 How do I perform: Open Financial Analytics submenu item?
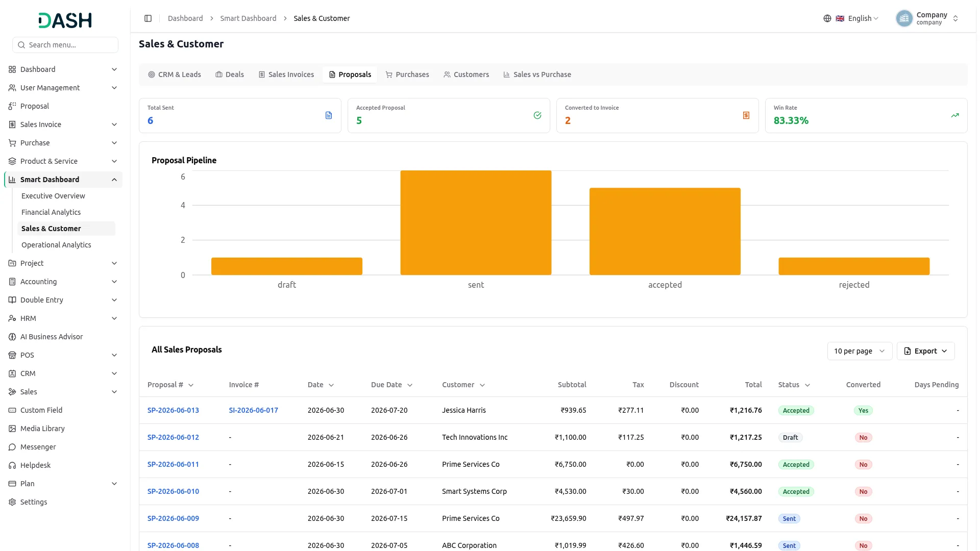(x=66, y=212)
